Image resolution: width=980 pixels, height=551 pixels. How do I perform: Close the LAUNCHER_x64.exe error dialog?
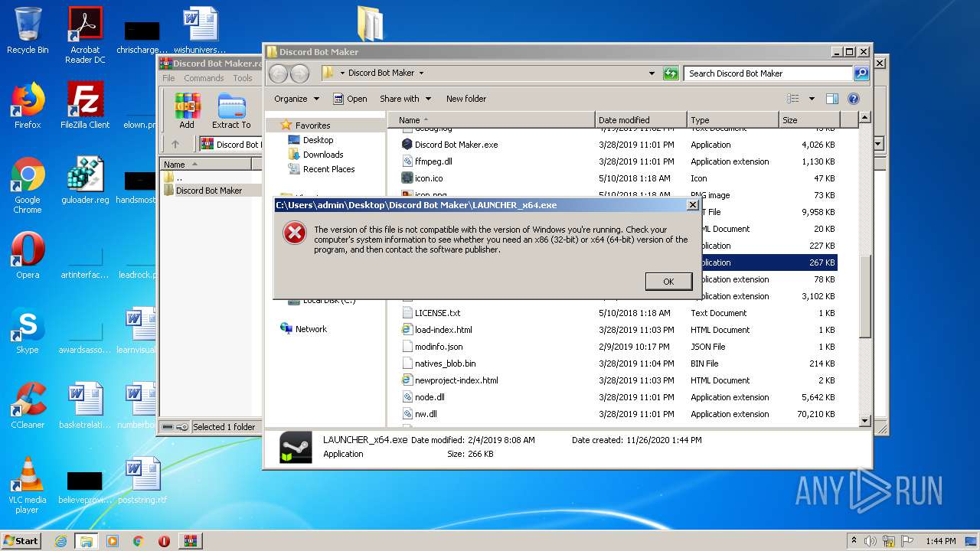pyautogui.click(x=693, y=205)
